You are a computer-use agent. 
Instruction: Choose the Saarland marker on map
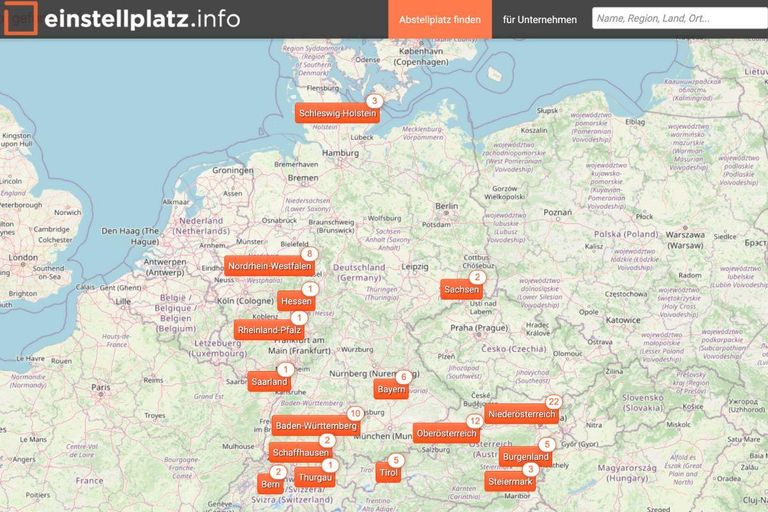(x=270, y=382)
